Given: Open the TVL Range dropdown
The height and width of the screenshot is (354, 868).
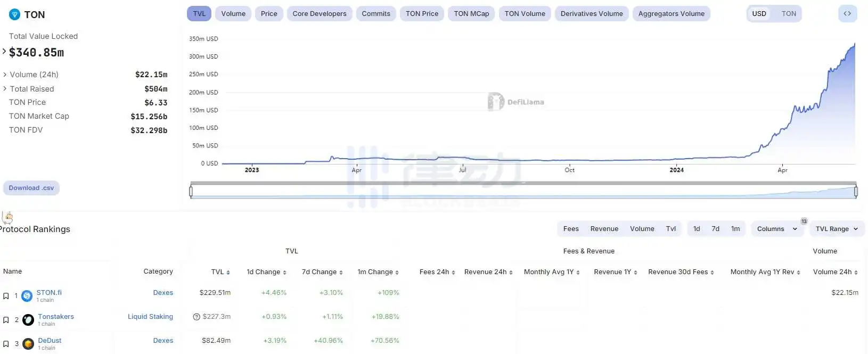Looking at the screenshot, I should click(837, 229).
